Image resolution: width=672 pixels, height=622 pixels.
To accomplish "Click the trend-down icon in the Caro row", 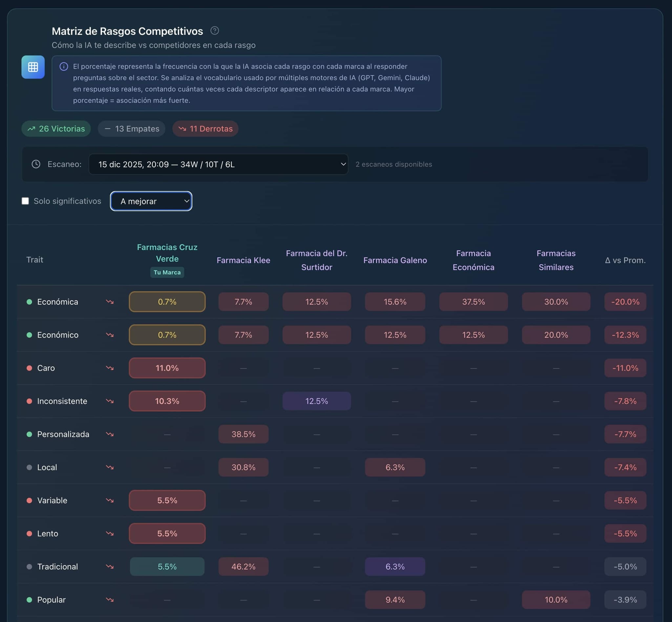I will click(110, 368).
